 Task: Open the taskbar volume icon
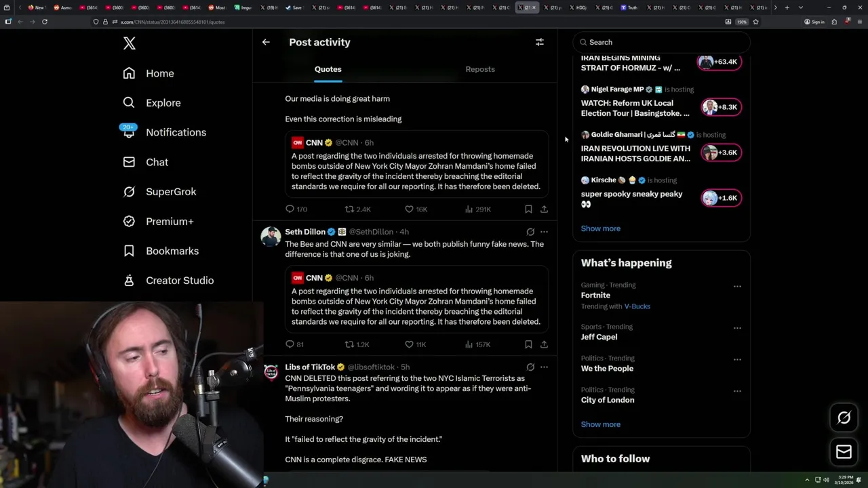tap(826, 481)
